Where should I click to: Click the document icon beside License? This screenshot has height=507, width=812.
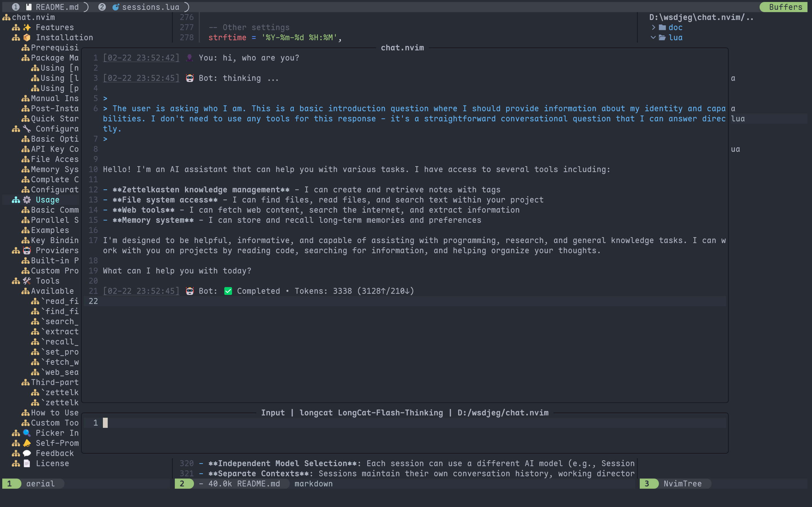click(x=27, y=463)
